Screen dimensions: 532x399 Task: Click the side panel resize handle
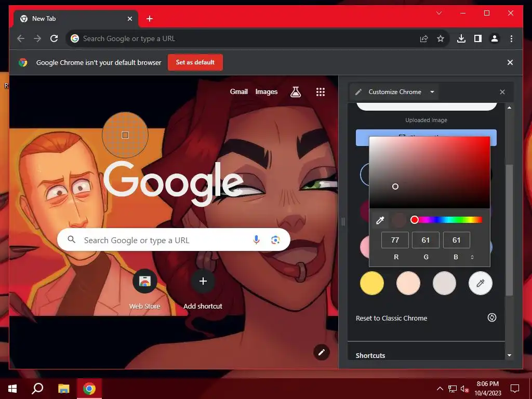[343, 221]
